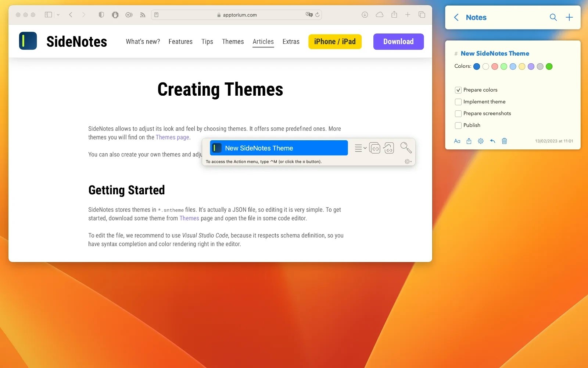Image resolution: width=588 pixels, height=368 pixels.
Task: Open a new Safari tab
Action: click(408, 15)
